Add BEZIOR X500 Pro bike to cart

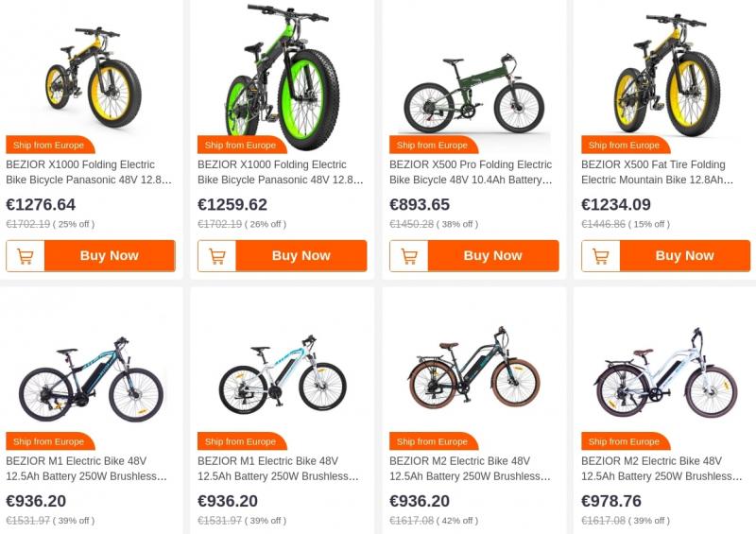pyautogui.click(x=408, y=256)
